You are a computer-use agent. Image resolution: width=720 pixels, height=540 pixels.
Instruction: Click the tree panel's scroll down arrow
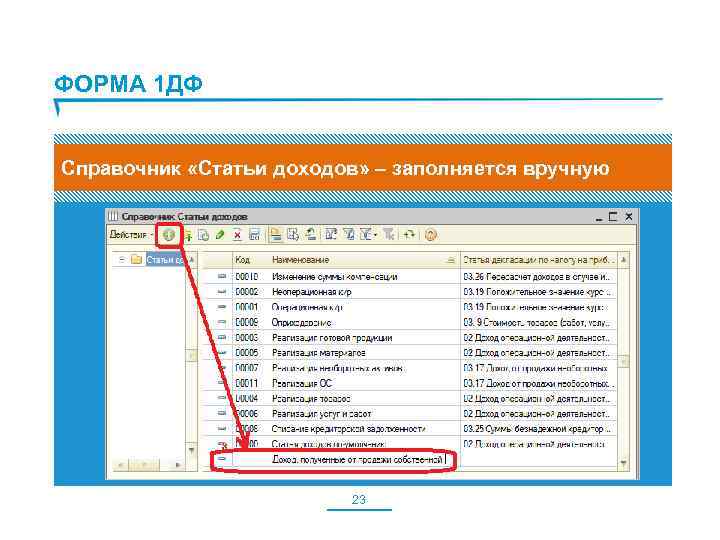pos(191,450)
